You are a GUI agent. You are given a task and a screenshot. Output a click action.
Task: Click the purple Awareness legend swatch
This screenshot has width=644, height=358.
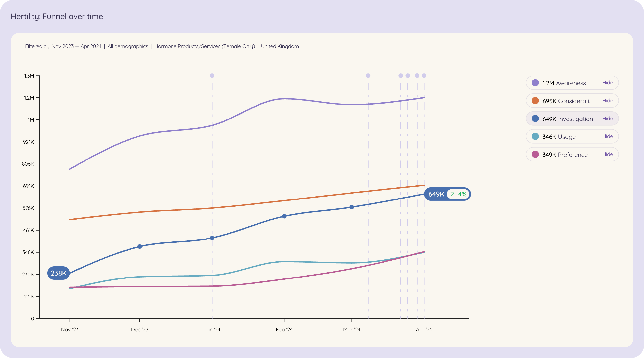(535, 83)
